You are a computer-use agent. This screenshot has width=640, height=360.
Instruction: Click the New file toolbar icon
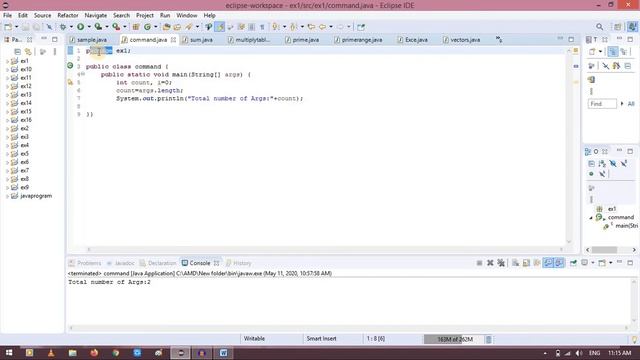tap(8, 27)
